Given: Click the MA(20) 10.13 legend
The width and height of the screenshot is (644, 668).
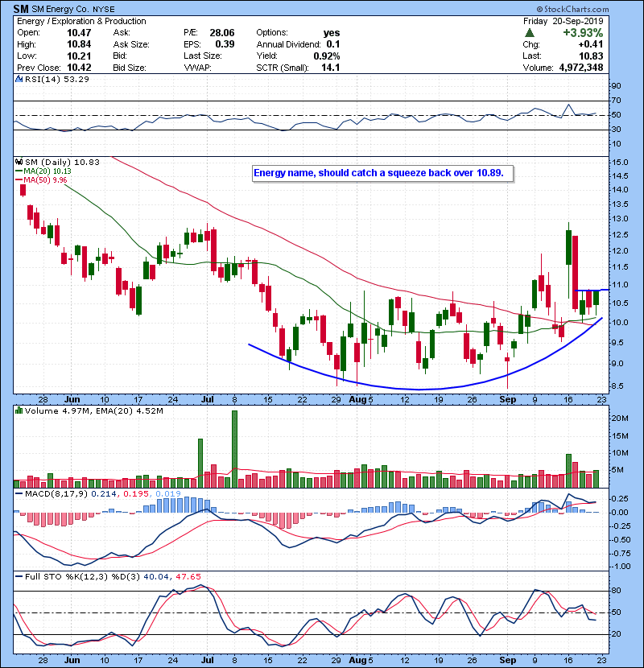Looking at the screenshot, I should (44, 171).
